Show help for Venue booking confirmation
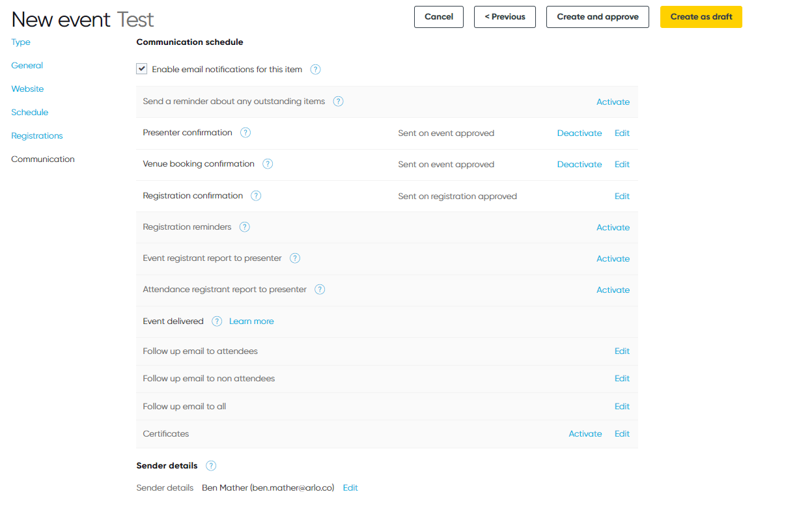 [268, 164]
